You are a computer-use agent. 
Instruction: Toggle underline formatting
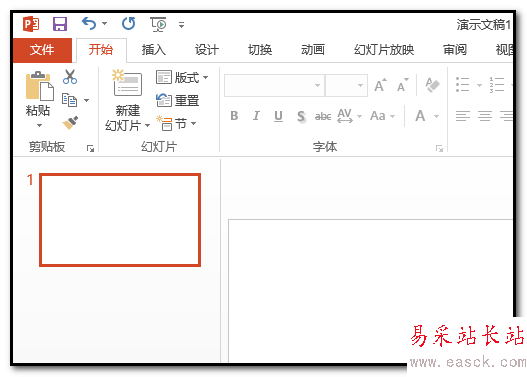click(x=278, y=116)
